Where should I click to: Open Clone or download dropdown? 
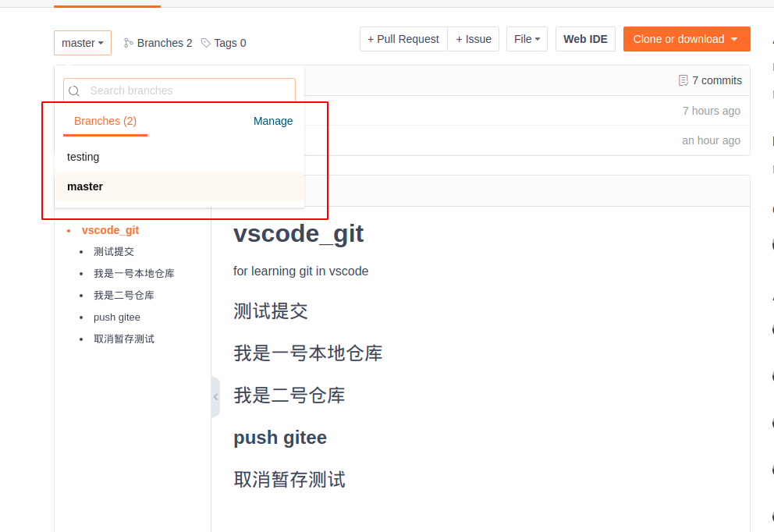pyautogui.click(x=687, y=39)
